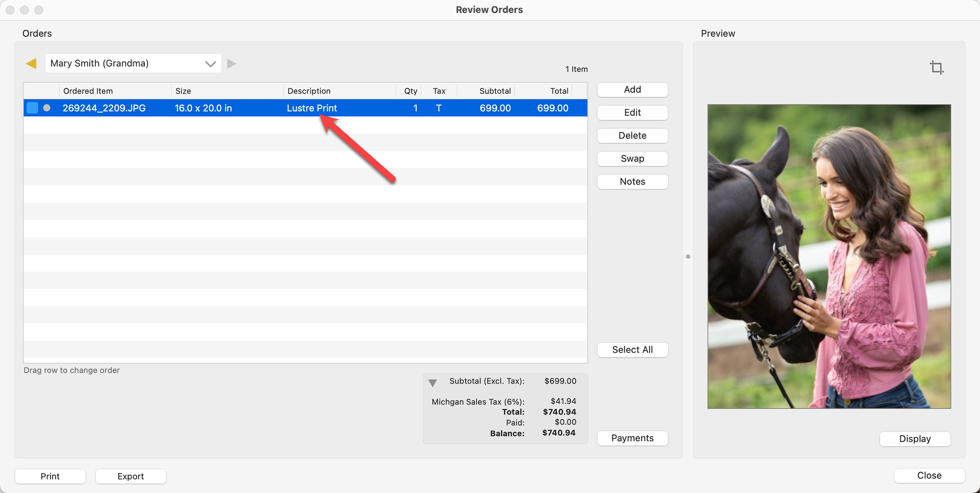Click the Display button under preview
This screenshot has height=493, width=980.
click(915, 439)
